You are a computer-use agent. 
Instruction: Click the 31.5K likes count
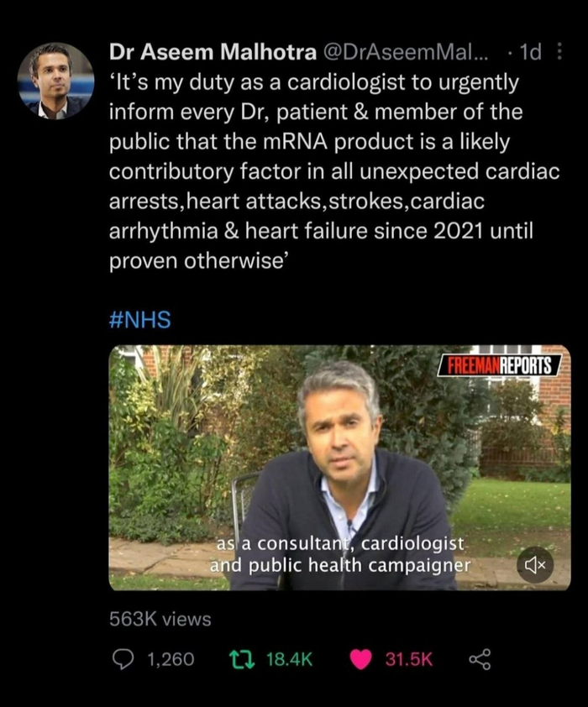(x=409, y=660)
